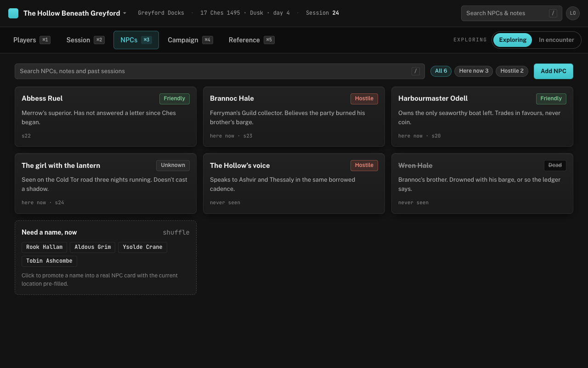
Task: Click 'here now · s20' on Odell card
Action: (x=419, y=136)
